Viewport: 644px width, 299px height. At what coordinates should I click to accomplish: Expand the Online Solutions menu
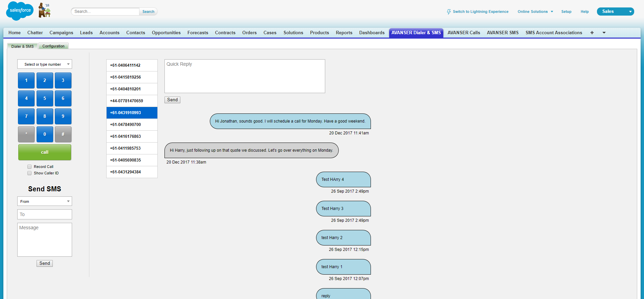[x=535, y=12]
